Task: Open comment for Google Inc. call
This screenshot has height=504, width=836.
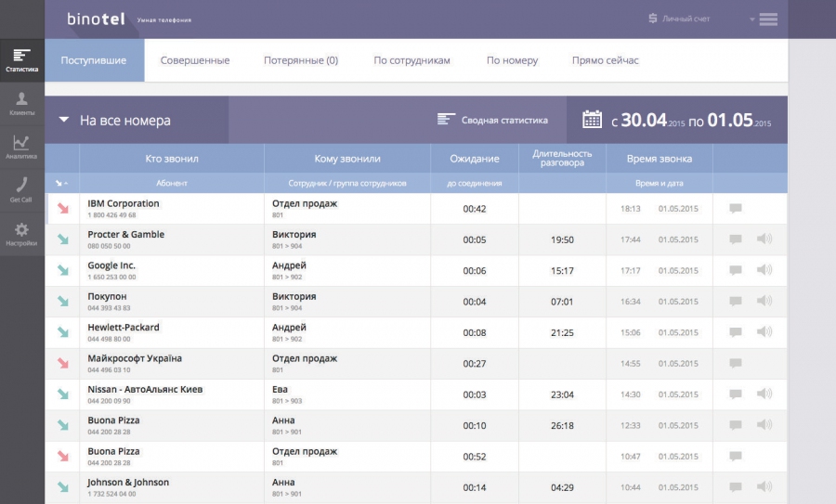Action: pyautogui.click(x=736, y=270)
